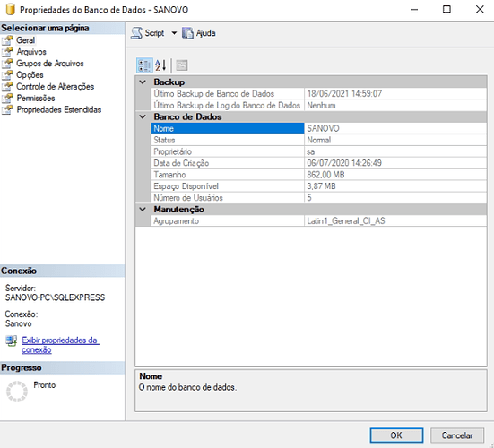Collapse the Banco de Dados section

point(143,116)
